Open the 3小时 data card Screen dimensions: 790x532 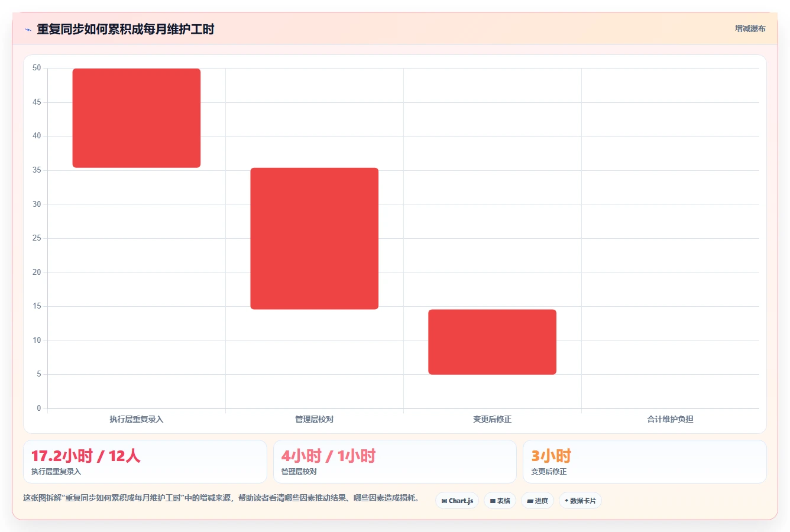[x=645, y=462]
